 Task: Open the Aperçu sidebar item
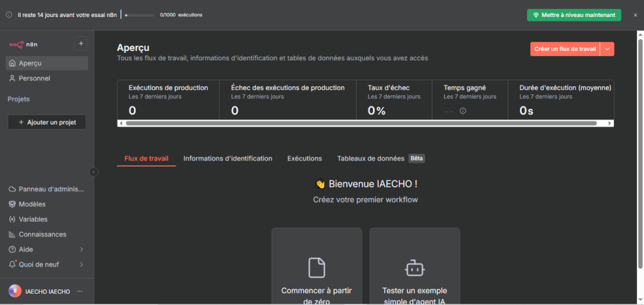click(x=47, y=64)
